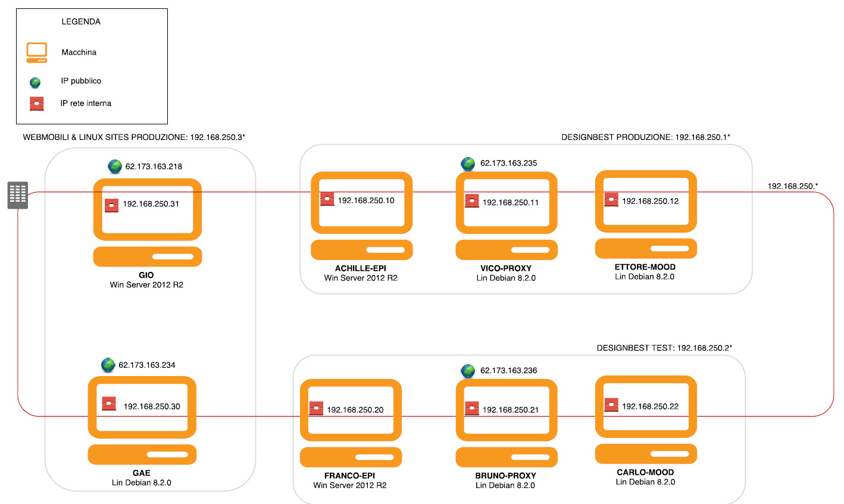The width and height of the screenshot is (844, 504).
Task: Select the GIO machine label
Action: coord(146,275)
